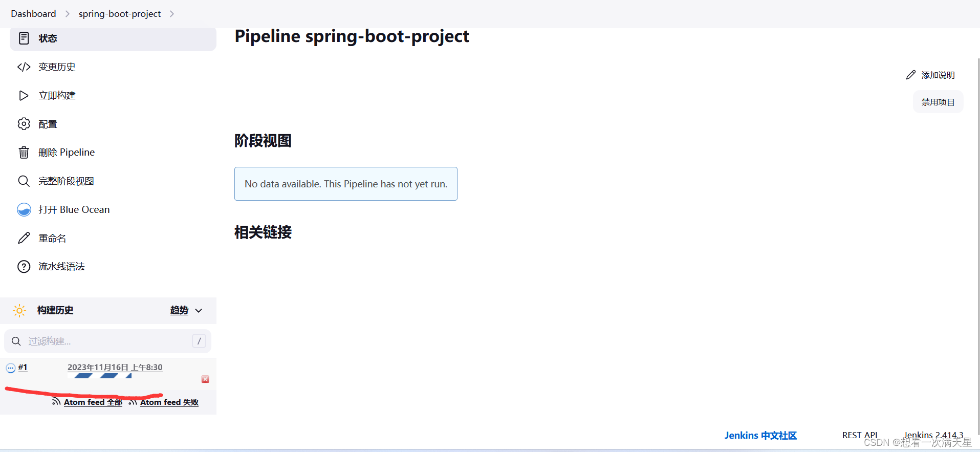
Task: Expand the chevron after Dashboard breadcrumb
Action: point(68,14)
